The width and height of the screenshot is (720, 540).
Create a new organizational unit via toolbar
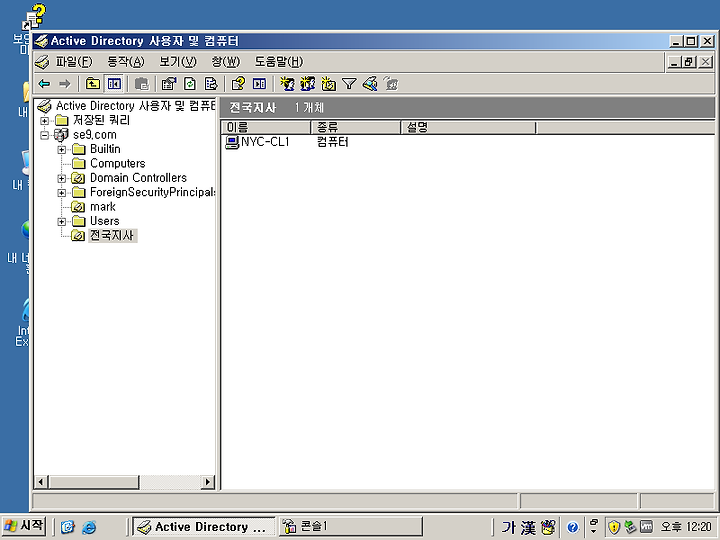328,84
